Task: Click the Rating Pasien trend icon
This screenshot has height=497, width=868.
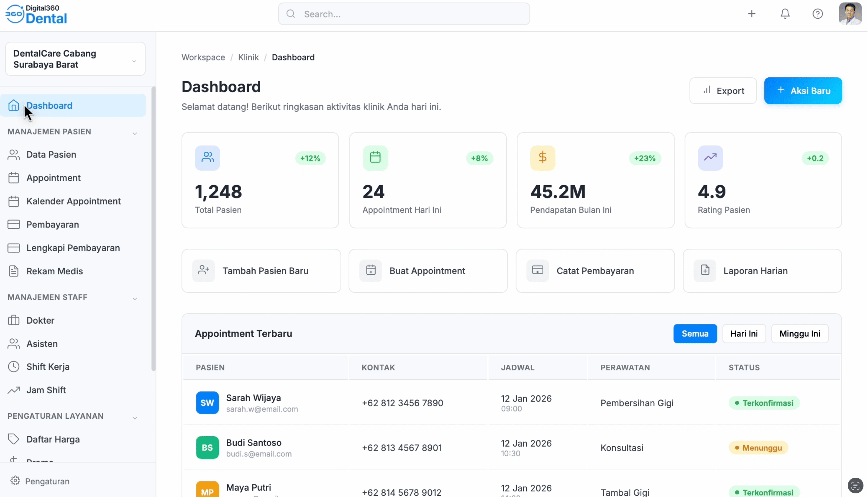Action: click(x=710, y=158)
